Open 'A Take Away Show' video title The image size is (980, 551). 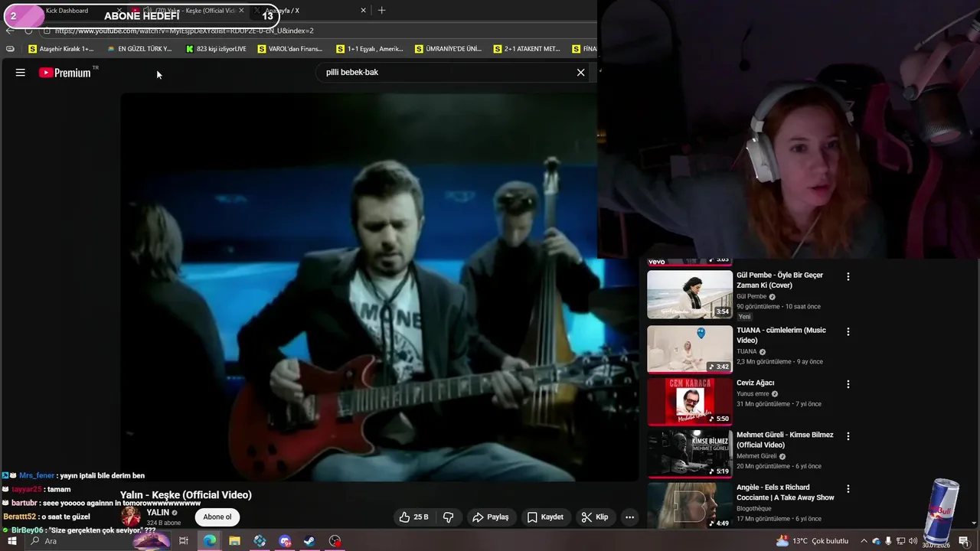786,492
